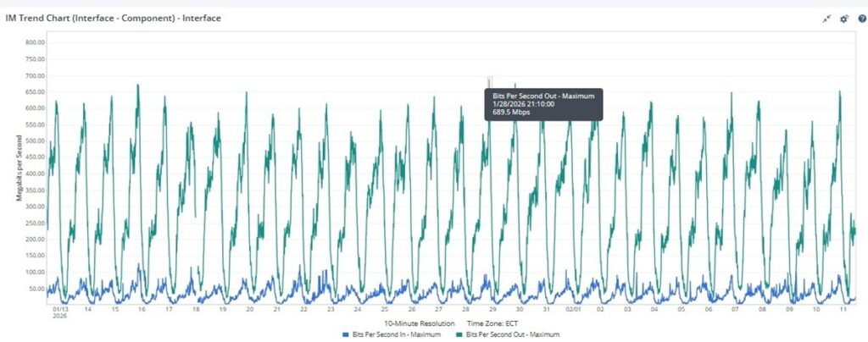Click blue Bits Per Second In swatch
Viewport: 868px width, 342px height.
coord(345,335)
